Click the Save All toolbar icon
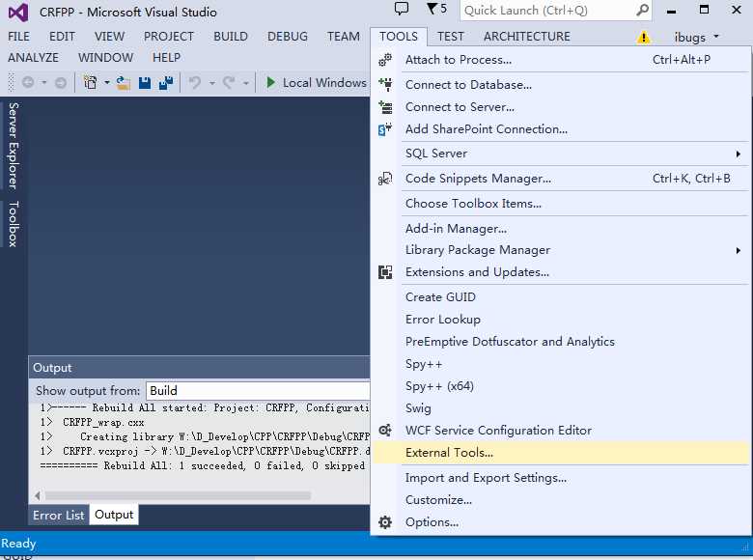This screenshot has height=560, width=753. tap(166, 83)
